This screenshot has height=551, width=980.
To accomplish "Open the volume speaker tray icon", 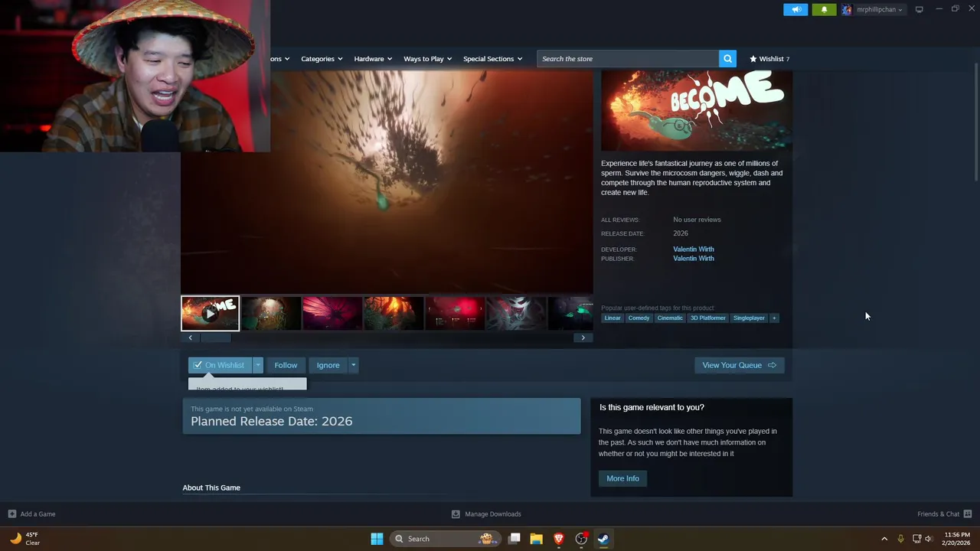I will [929, 539].
